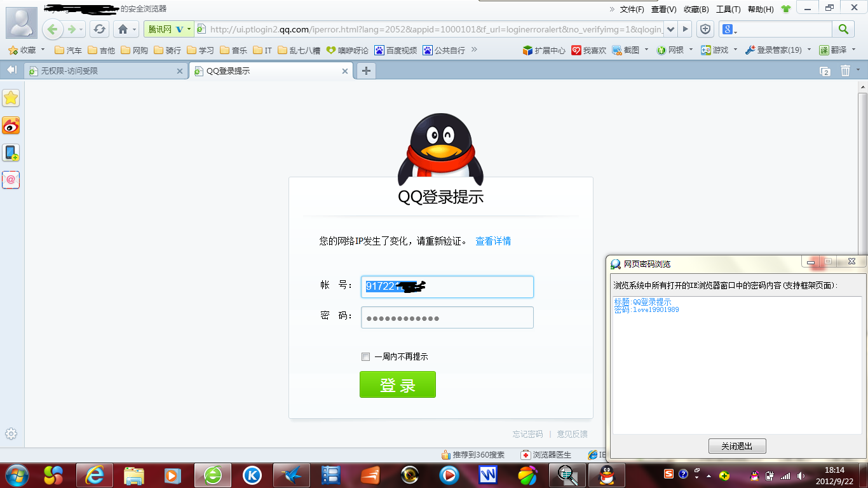Click 推荐到360搜索 in the status bar
The image size is (868, 488).
[473, 455]
